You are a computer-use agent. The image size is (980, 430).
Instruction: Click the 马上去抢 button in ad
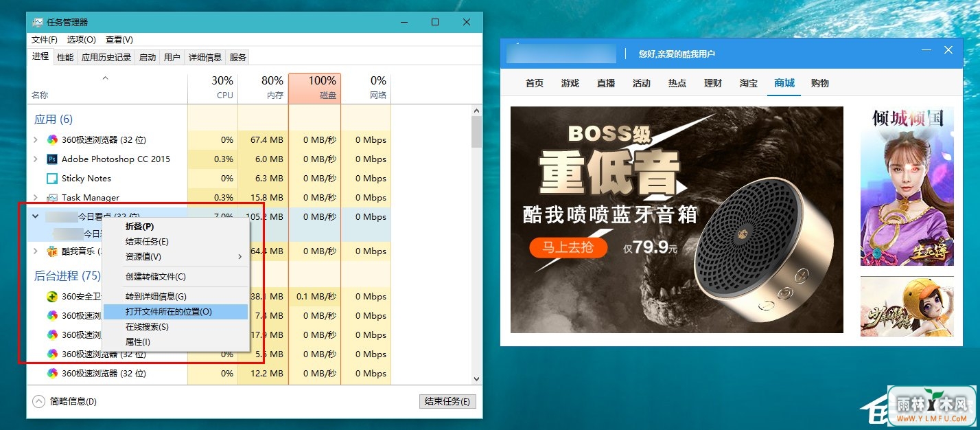point(568,247)
